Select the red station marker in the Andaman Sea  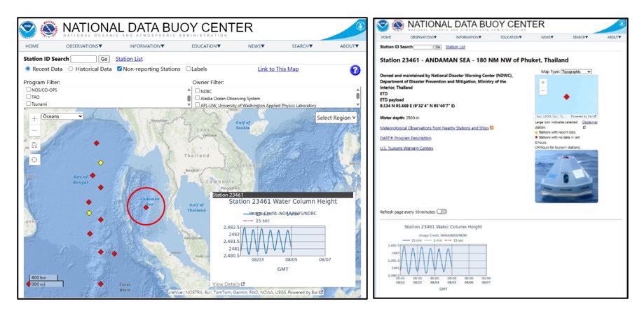point(146,207)
